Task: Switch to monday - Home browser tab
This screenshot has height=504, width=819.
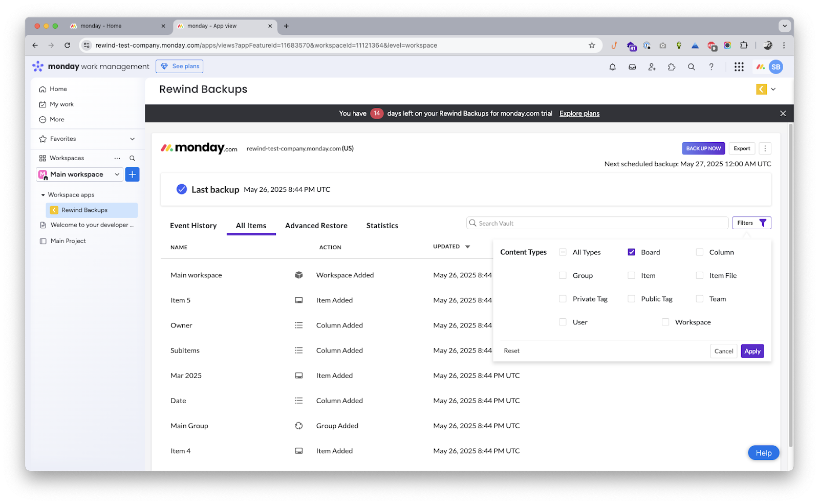Action: (x=117, y=26)
